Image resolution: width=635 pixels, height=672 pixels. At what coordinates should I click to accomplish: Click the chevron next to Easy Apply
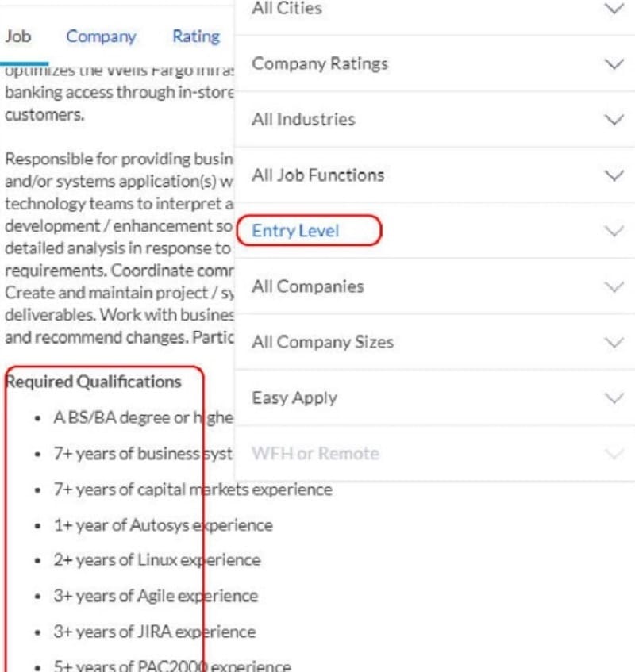614,398
